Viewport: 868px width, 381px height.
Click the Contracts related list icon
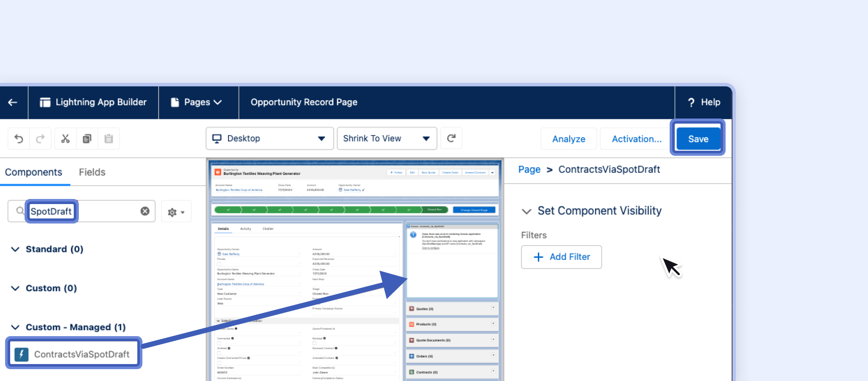point(412,372)
